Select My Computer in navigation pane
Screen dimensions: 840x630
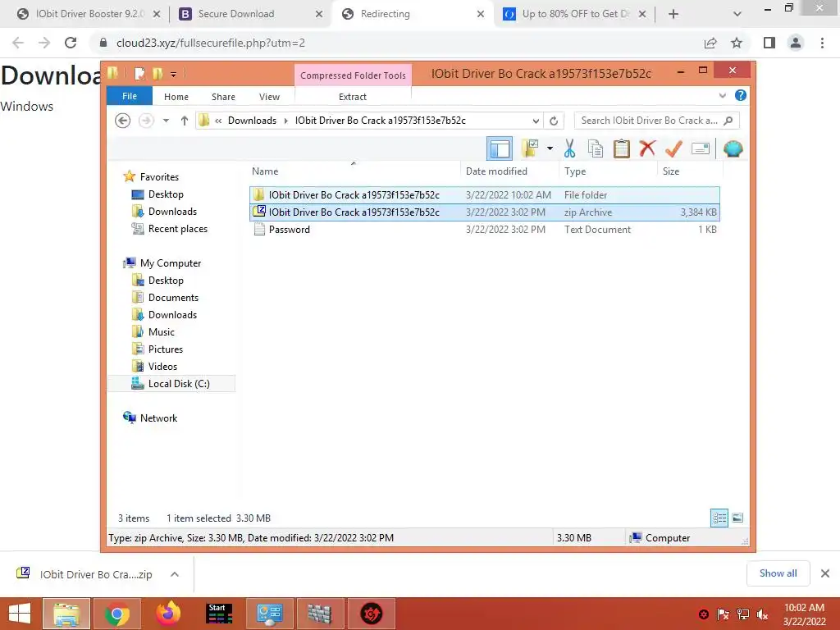(171, 263)
